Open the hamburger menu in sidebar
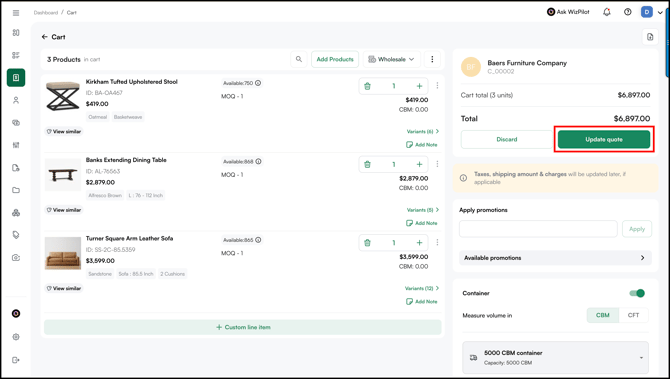670x379 pixels. pyautogui.click(x=16, y=13)
